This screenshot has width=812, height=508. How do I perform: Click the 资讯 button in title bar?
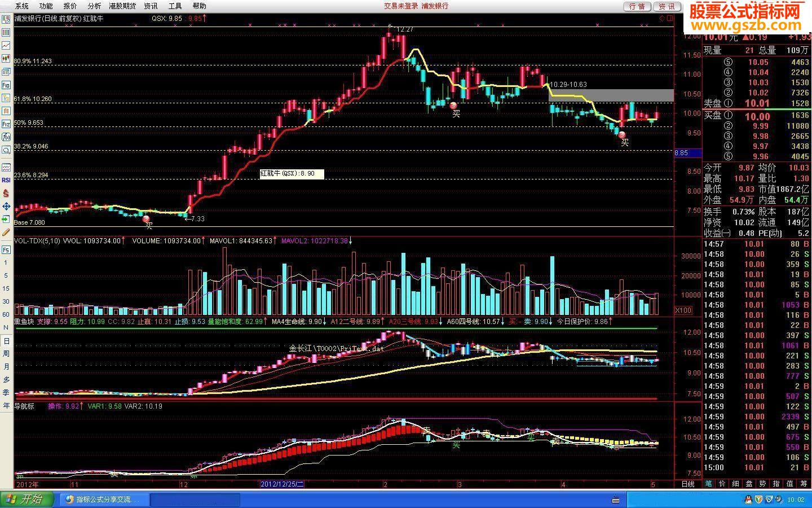pos(667,6)
